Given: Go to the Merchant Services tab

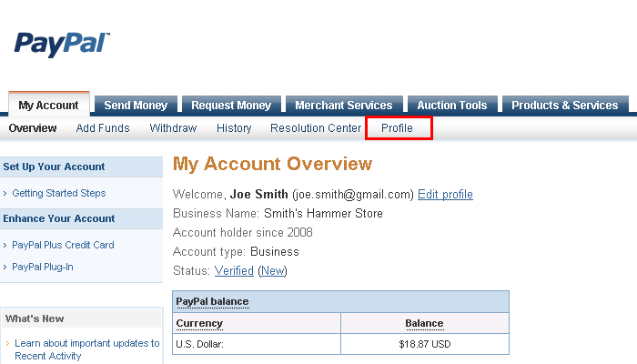Looking at the screenshot, I should [x=344, y=106].
